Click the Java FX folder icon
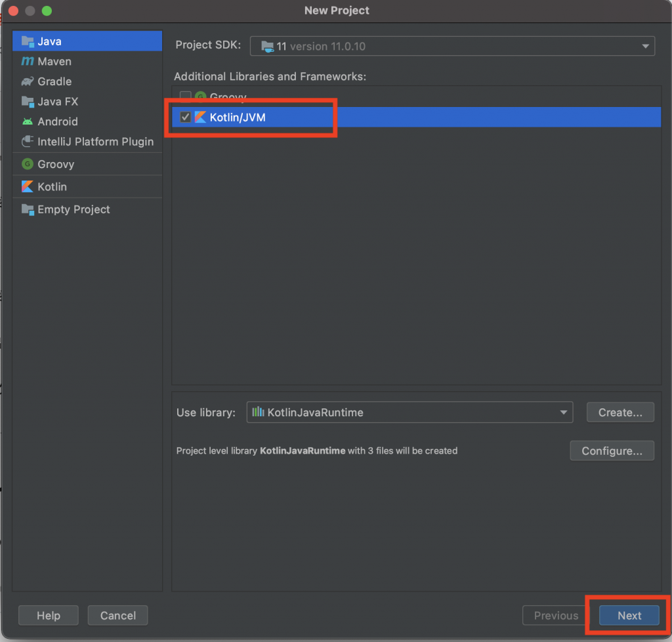This screenshot has width=672, height=642. point(28,102)
